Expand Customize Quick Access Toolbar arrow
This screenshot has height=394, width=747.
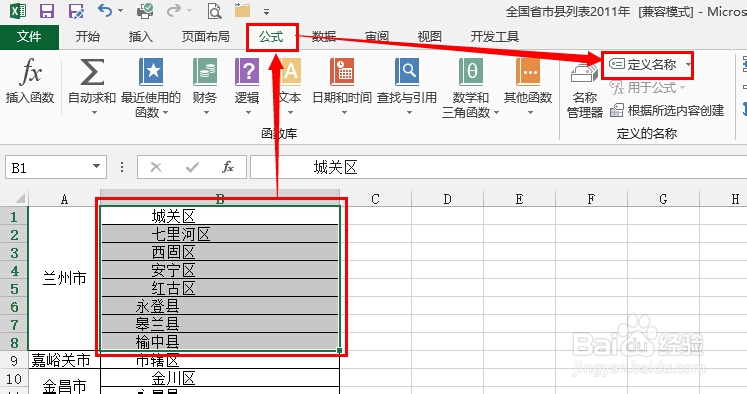click(266, 11)
